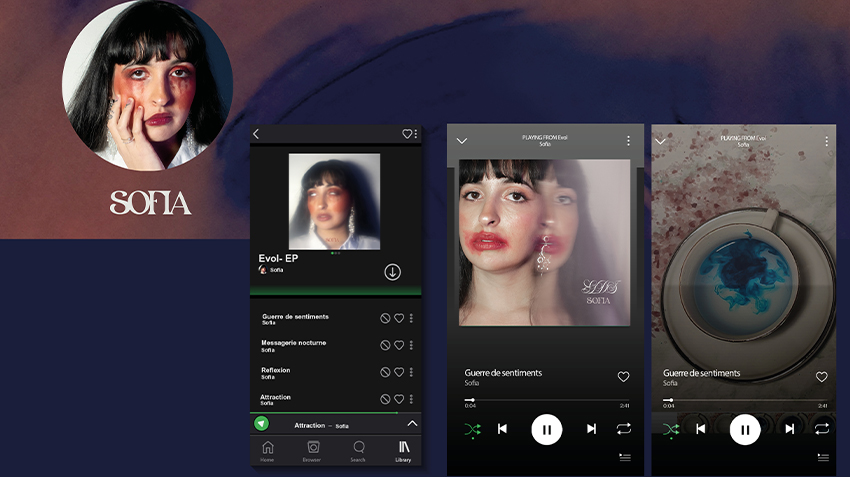850x477 pixels.
Task: Play the Attraction track from the list
Action: (276, 397)
